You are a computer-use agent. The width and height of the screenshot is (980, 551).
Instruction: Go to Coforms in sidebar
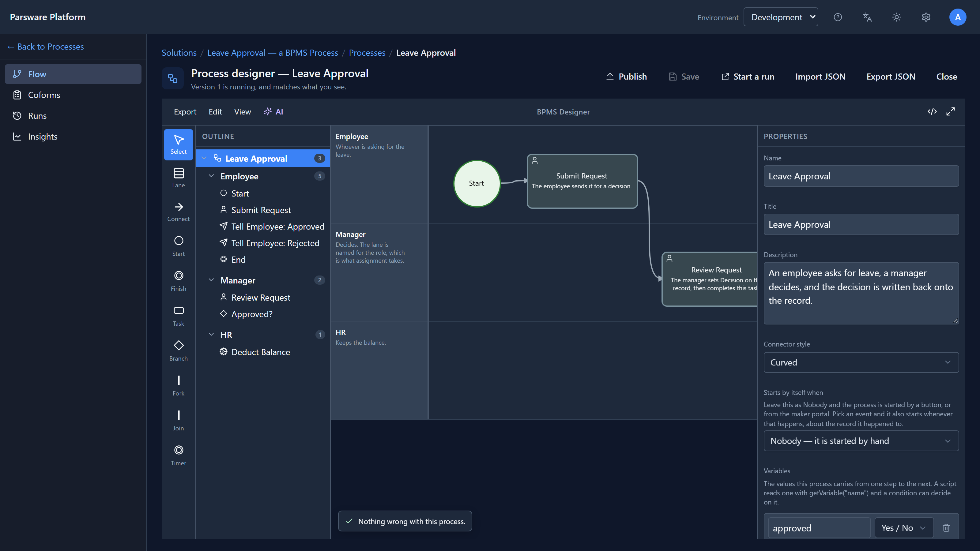[x=73, y=95]
